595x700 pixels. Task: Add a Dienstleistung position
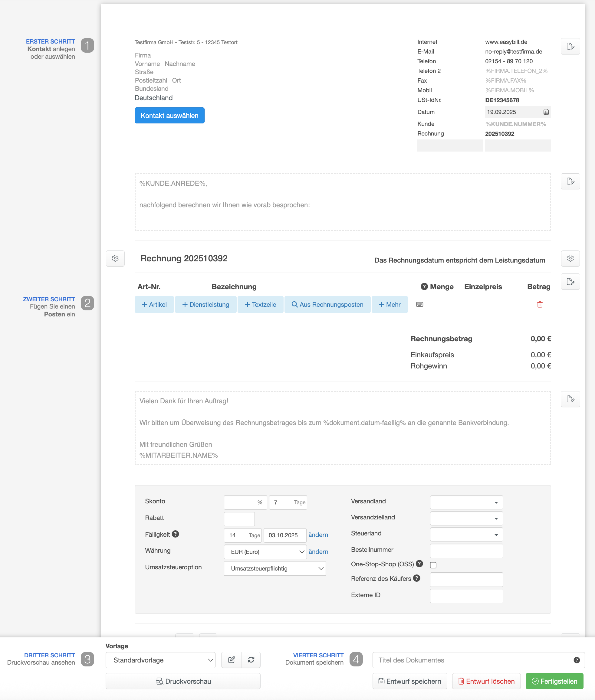click(x=205, y=305)
